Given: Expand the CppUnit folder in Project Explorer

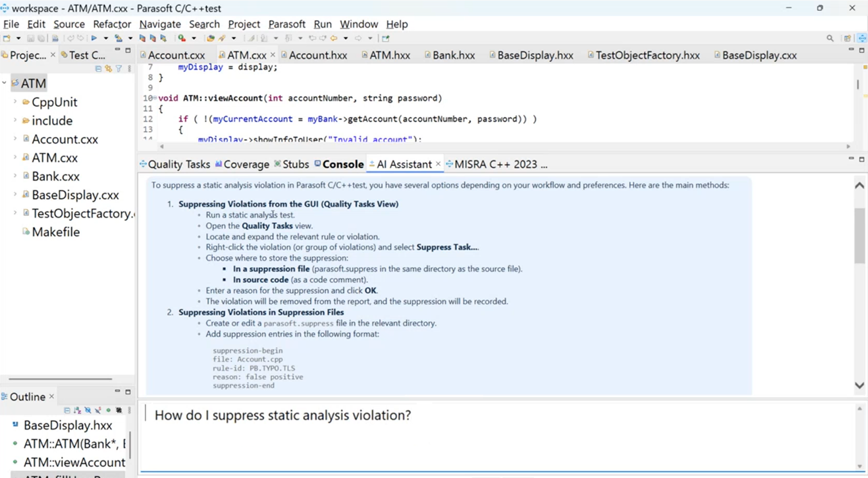Looking at the screenshot, I should click(x=14, y=102).
